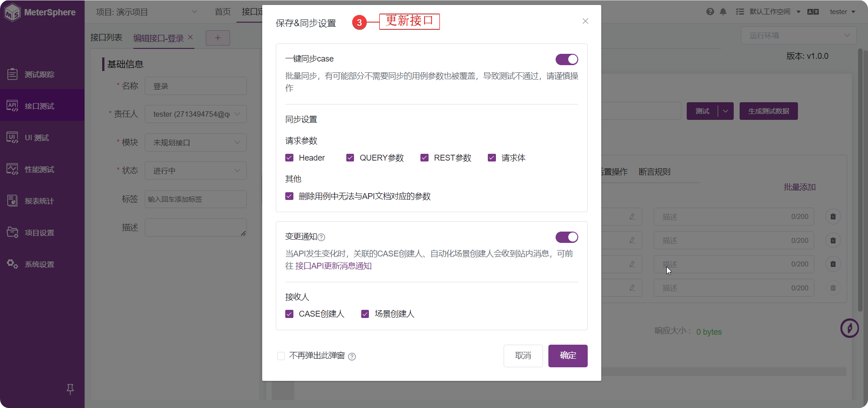Open the notification bell icon

[723, 12]
